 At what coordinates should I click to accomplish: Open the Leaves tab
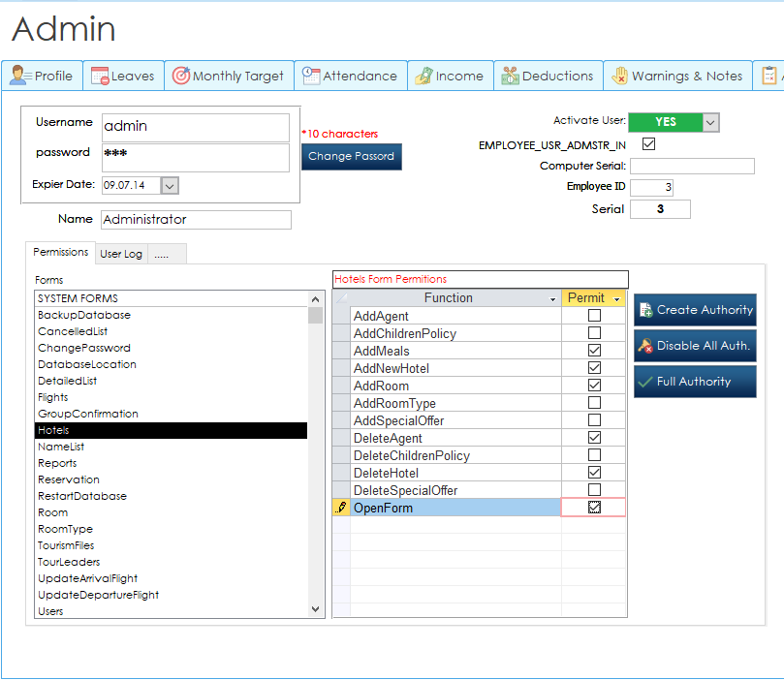click(x=123, y=76)
